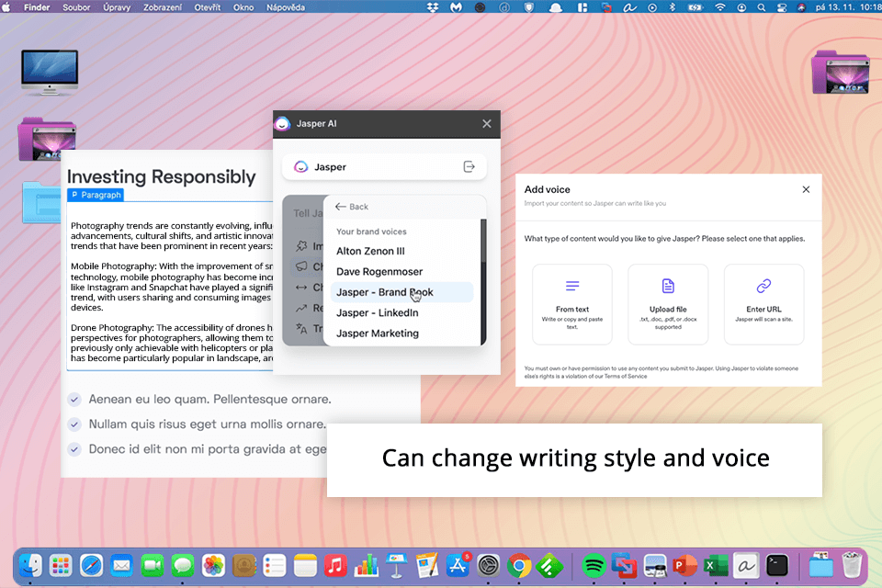Click check icon beside Nullam quis risus
Image resolution: width=882 pixels, height=588 pixels.
point(74,424)
